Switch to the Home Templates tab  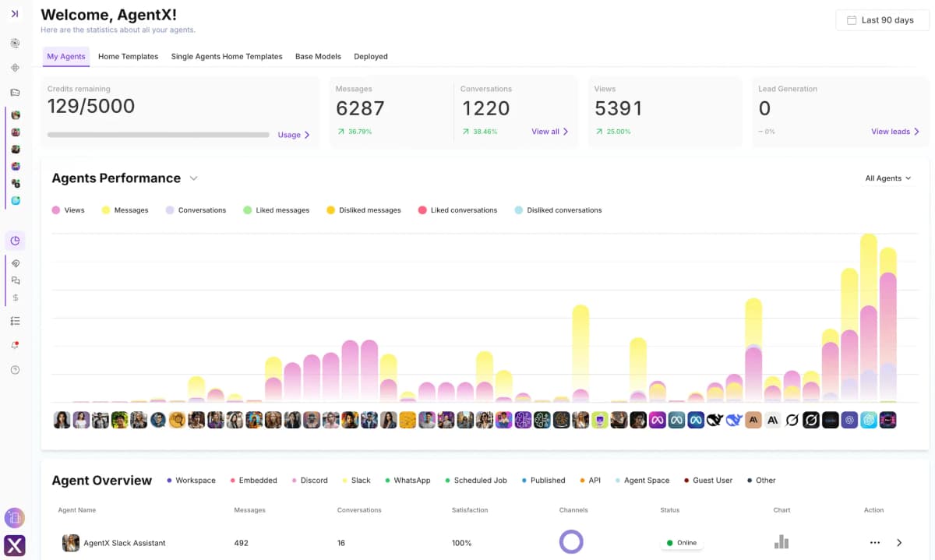tap(128, 56)
